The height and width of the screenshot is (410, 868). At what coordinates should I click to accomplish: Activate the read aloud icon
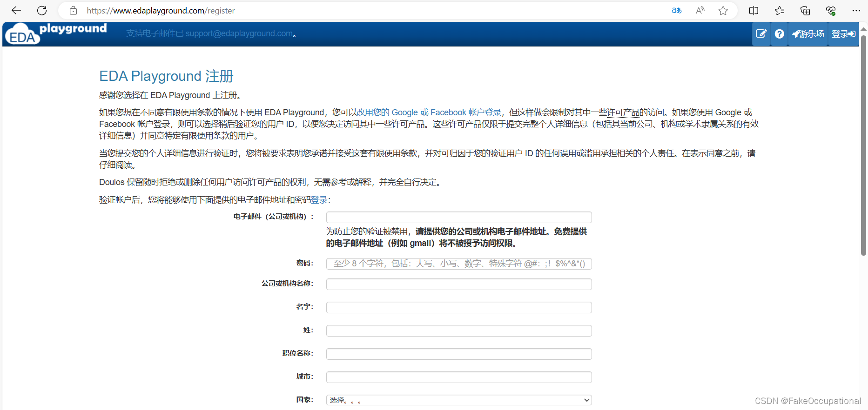700,10
